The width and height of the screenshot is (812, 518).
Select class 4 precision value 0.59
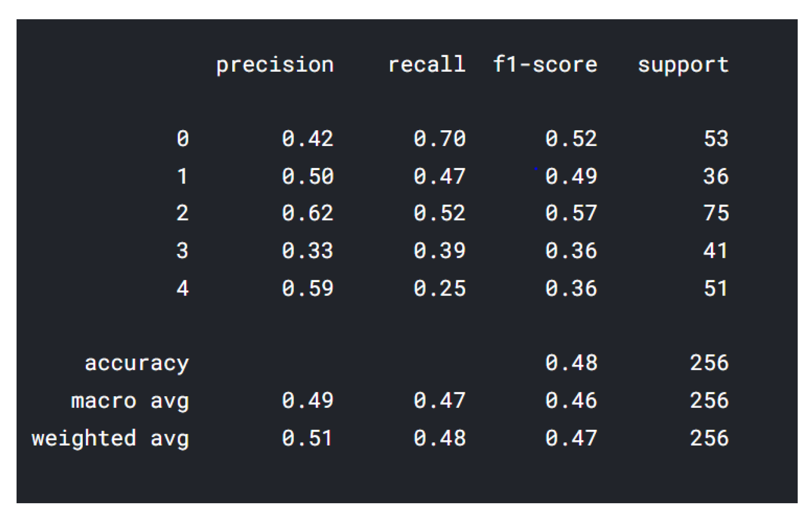coord(308,288)
